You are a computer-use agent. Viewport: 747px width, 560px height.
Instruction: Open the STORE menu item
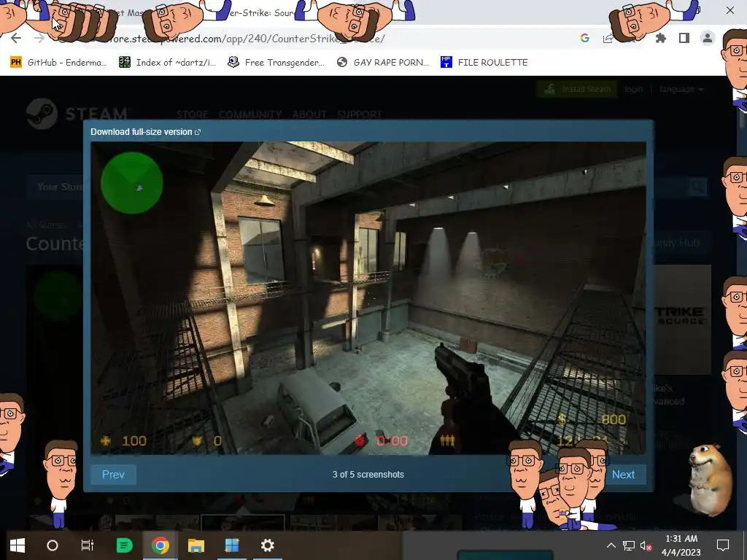point(193,114)
